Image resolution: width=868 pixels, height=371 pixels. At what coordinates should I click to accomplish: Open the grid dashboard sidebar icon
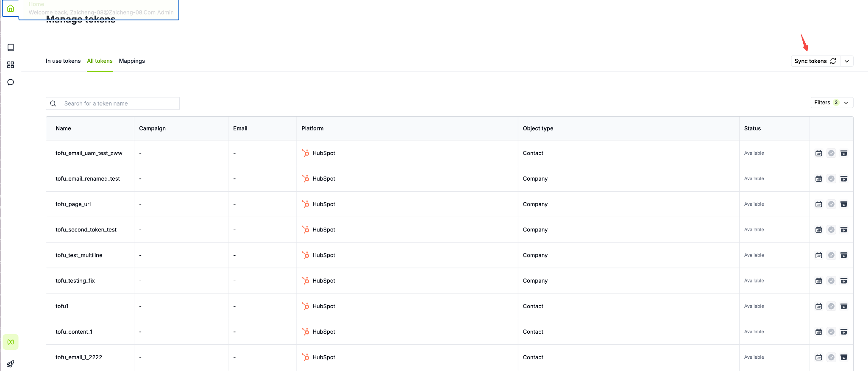pos(11,65)
